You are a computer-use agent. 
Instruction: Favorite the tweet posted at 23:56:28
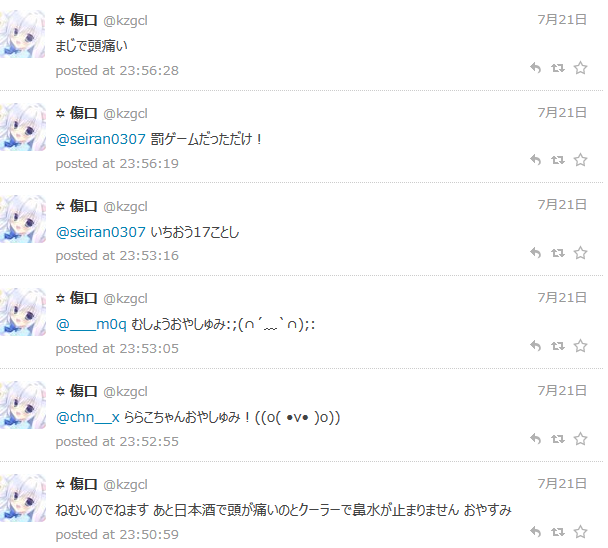coord(580,68)
